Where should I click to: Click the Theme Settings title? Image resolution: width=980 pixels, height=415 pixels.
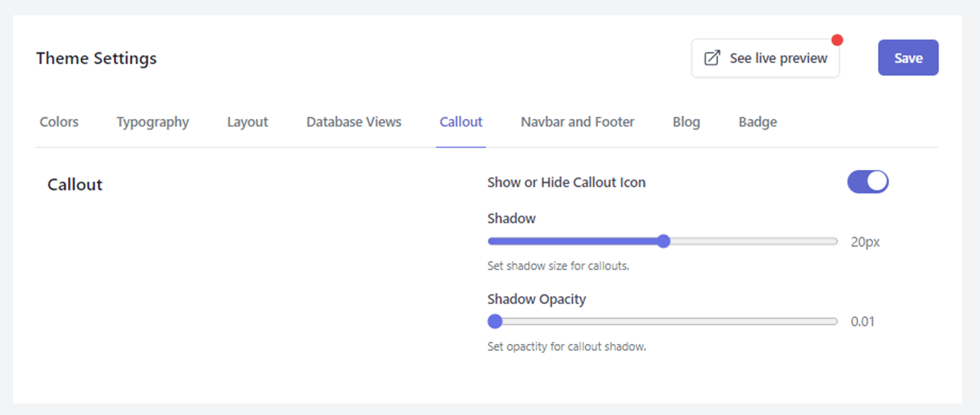96,58
